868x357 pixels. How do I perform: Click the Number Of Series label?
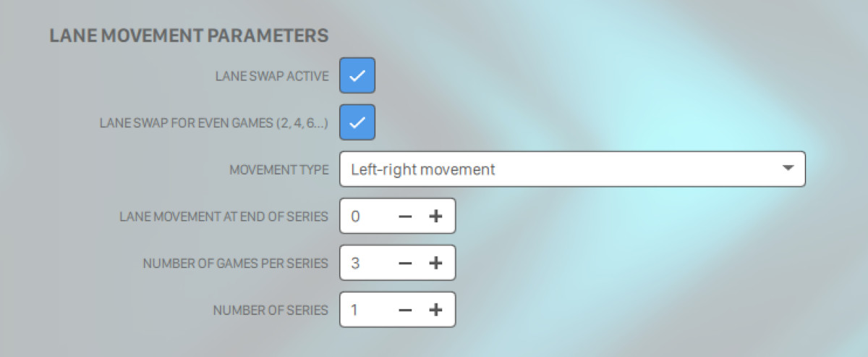click(270, 311)
